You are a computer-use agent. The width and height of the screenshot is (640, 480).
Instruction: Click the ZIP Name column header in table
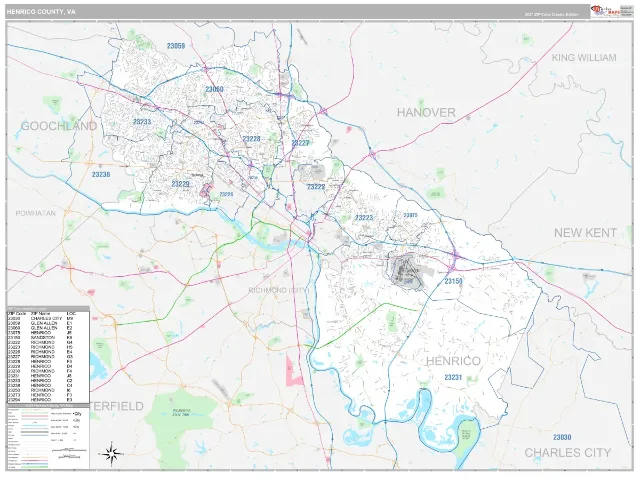(x=40, y=313)
